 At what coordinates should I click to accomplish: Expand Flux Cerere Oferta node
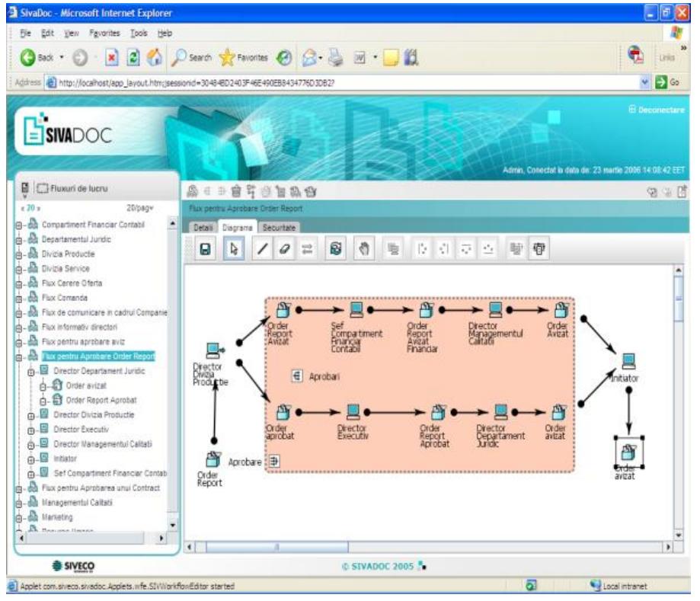point(19,285)
